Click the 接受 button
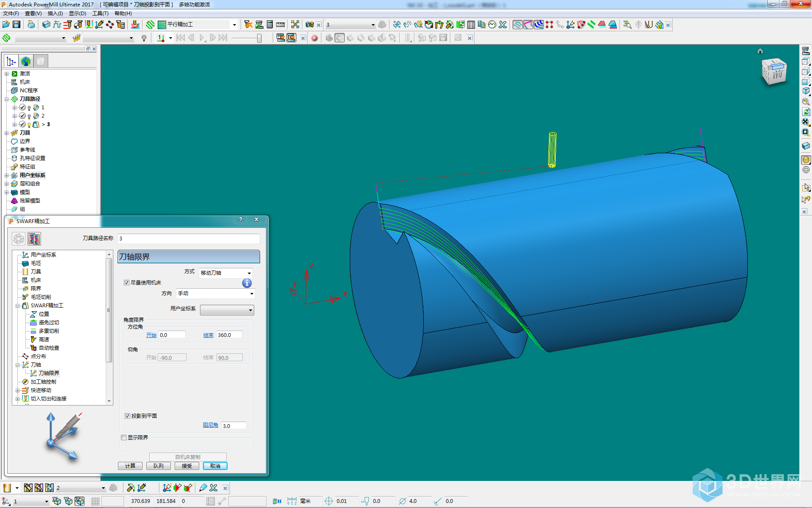The width and height of the screenshot is (812, 508). coord(187,466)
